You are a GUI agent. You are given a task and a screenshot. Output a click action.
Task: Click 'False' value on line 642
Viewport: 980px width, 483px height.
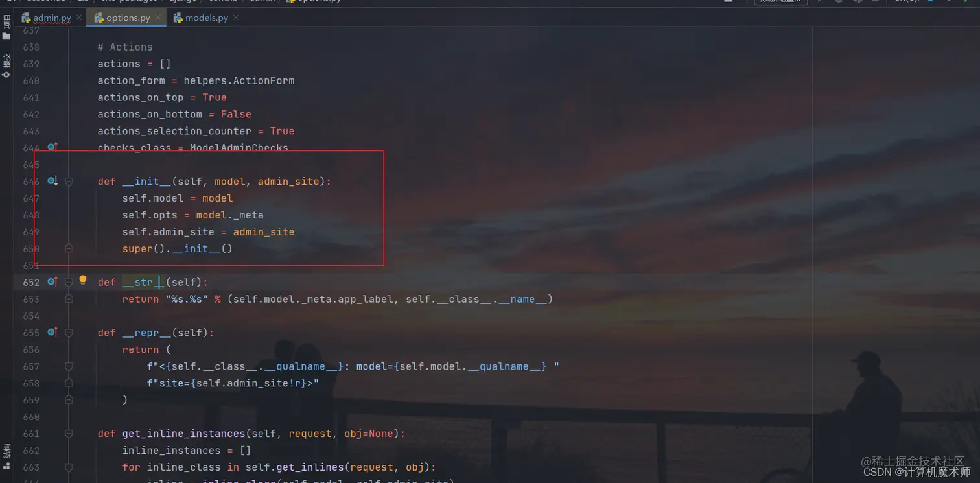pyautogui.click(x=236, y=114)
